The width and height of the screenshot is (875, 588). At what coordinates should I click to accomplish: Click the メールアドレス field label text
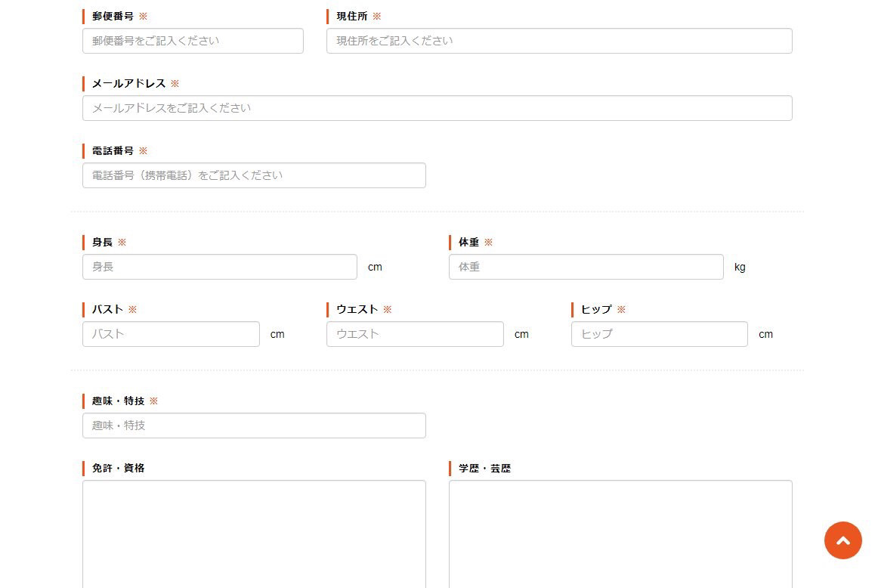pos(128,84)
